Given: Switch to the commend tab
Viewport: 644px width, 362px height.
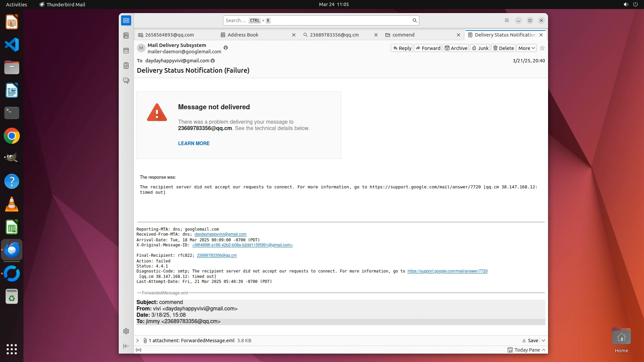Looking at the screenshot, I should [403, 35].
